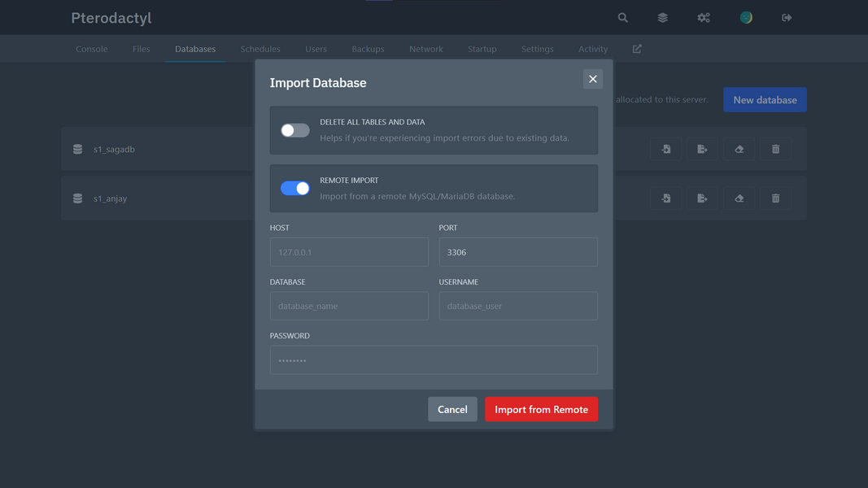Screen dimensions: 868x488
Task: Switch to the Schedules tab
Action: coord(260,49)
